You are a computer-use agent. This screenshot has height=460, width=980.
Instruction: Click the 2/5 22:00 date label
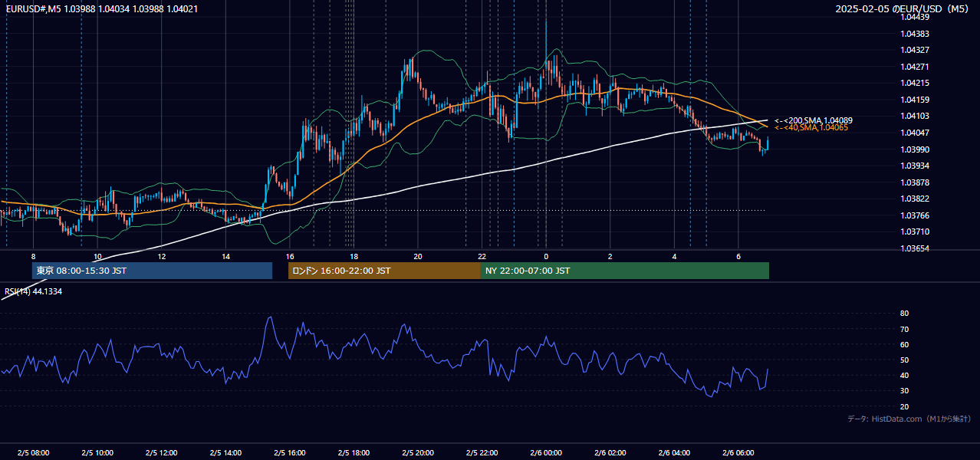[482, 453]
